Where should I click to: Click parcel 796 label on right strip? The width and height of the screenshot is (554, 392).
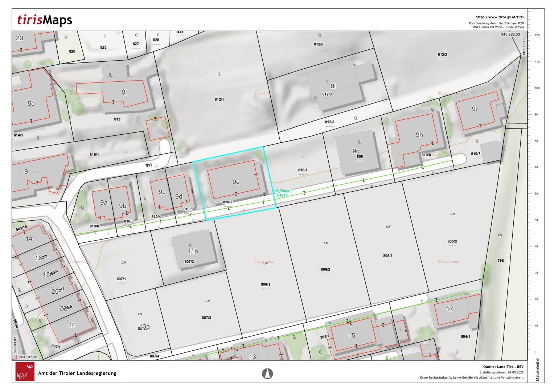501,261
